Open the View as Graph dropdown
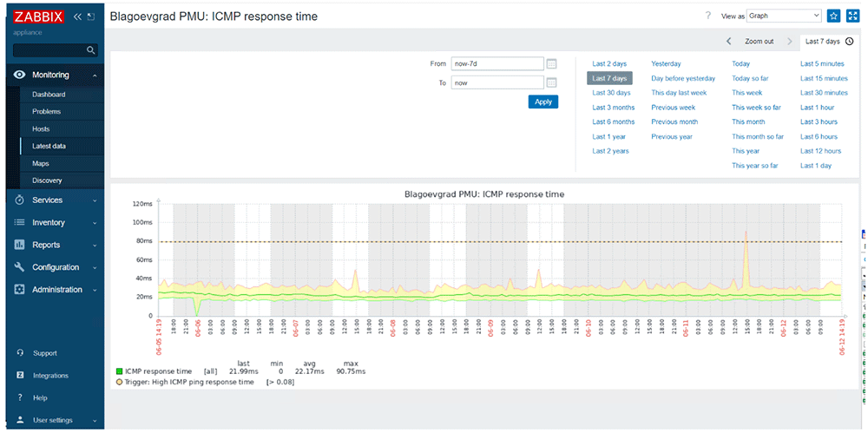Image resolution: width=868 pixels, height=433 pixels. tap(784, 16)
